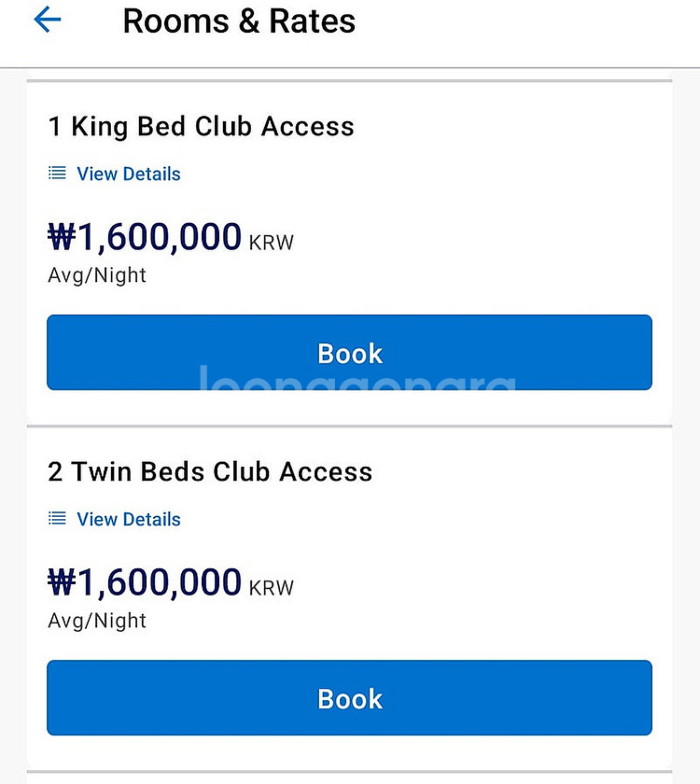Select the 1 King Bed Club Access heading
Screen dimensions: 700x784
(201, 127)
